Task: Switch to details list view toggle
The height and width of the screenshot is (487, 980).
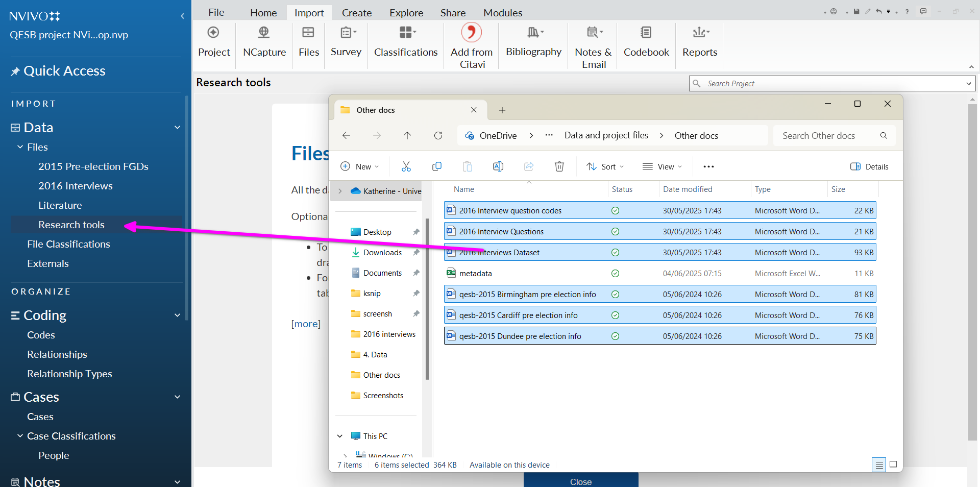Action: [x=879, y=465]
